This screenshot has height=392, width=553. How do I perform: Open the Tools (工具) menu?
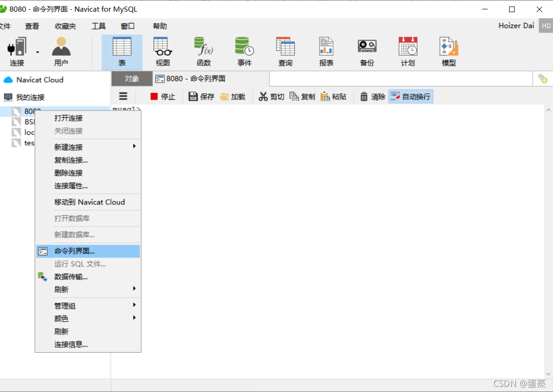[99, 26]
